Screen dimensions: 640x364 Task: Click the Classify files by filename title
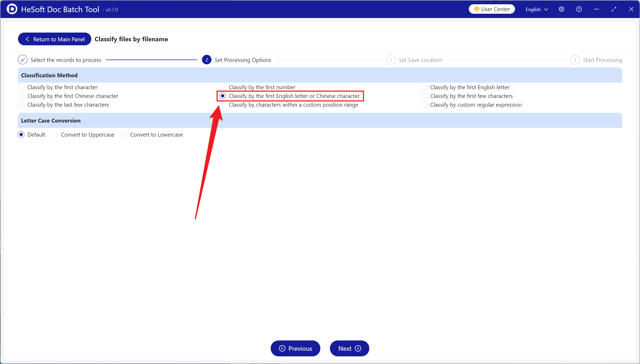point(131,39)
